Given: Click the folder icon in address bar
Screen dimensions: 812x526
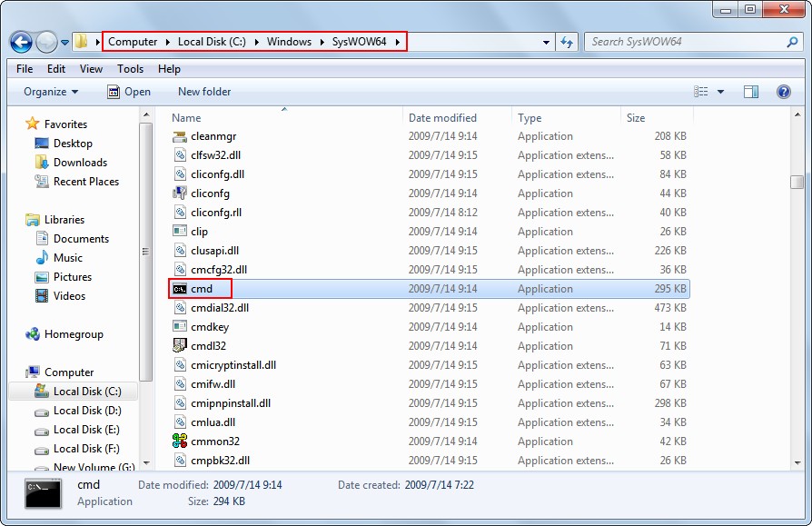Looking at the screenshot, I should [x=82, y=42].
